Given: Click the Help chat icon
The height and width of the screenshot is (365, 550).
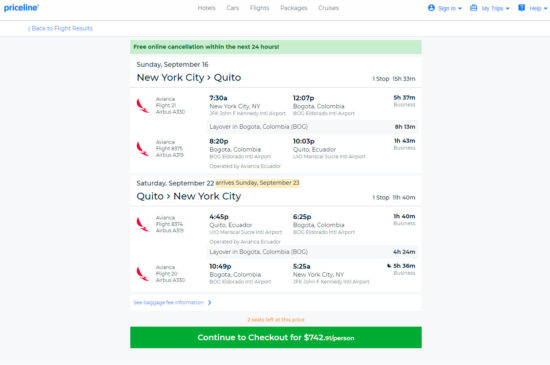Looking at the screenshot, I should 522,8.
